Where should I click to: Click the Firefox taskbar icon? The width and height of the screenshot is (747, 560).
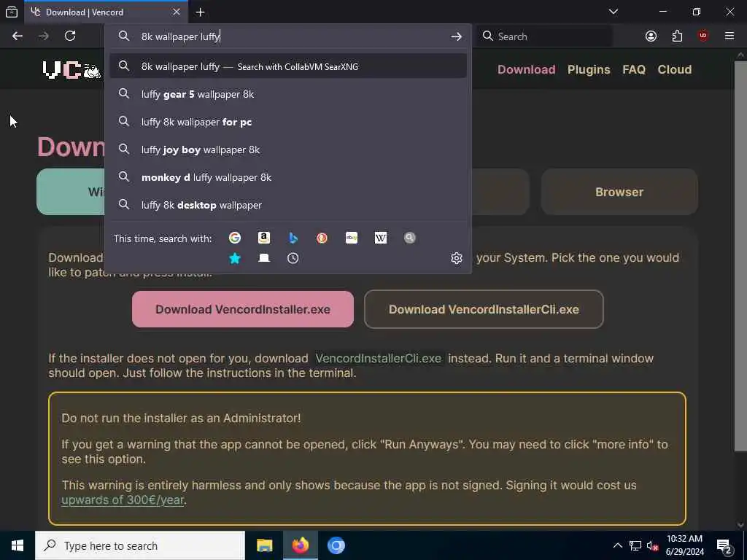pyautogui.click(x=300, y=545)
